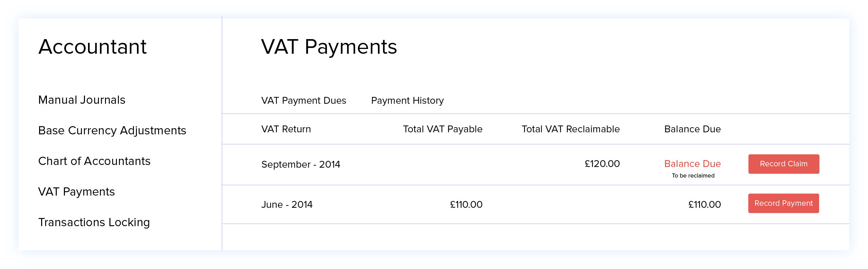Switch to the VAT Payment Dues tab

pos(303,100)
